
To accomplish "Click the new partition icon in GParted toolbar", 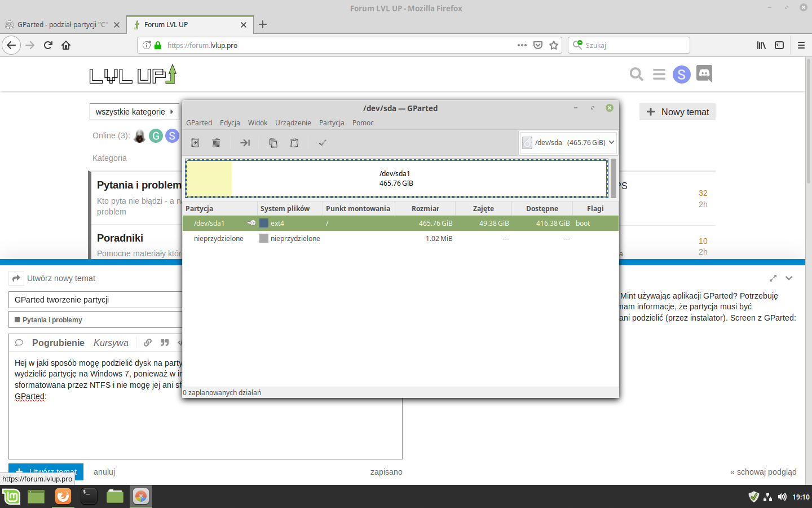I will (195, 143).
